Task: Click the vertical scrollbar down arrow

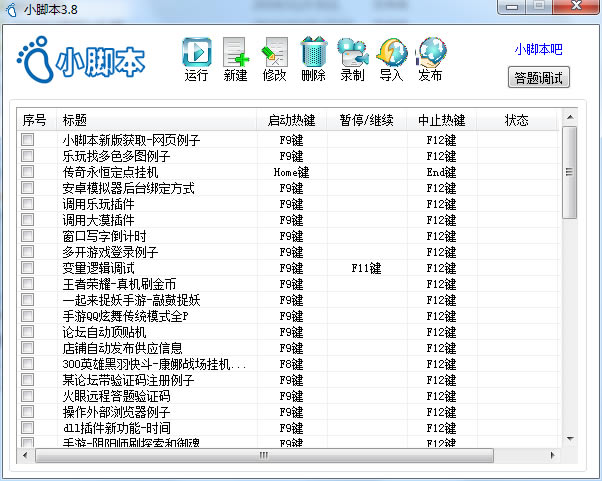Action: tap(570, 439)
